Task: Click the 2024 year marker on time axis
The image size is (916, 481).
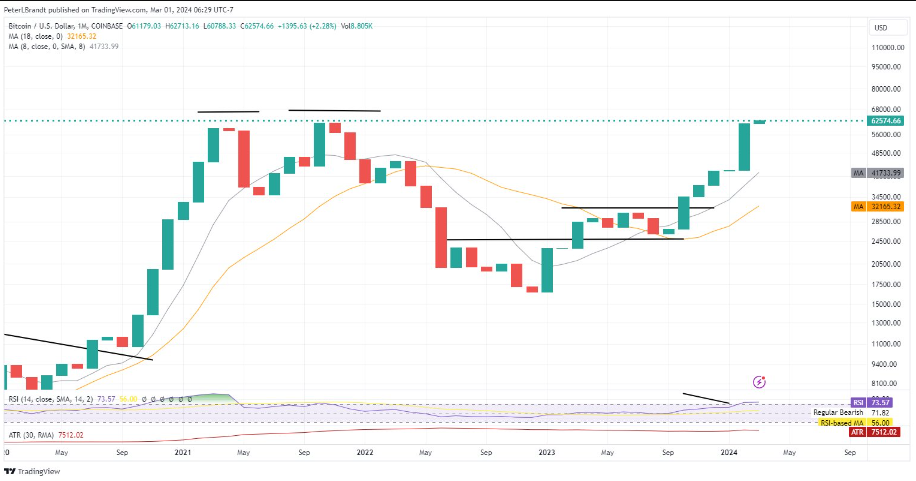Action: click(728, 452)
